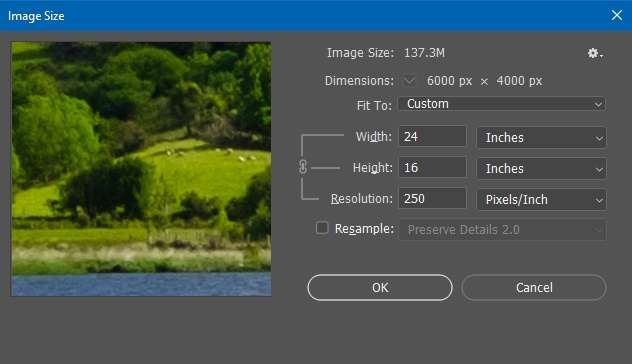Expand the Dimensions units chevron
The image size is (632, 364).
click(409, 81)
